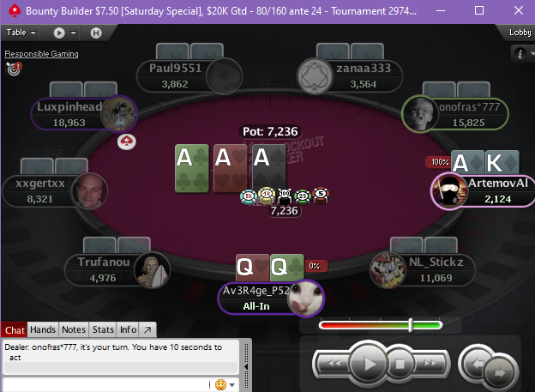Click the H hand history icon
Viewport: 535px width, 392px height.
[96, 33]
